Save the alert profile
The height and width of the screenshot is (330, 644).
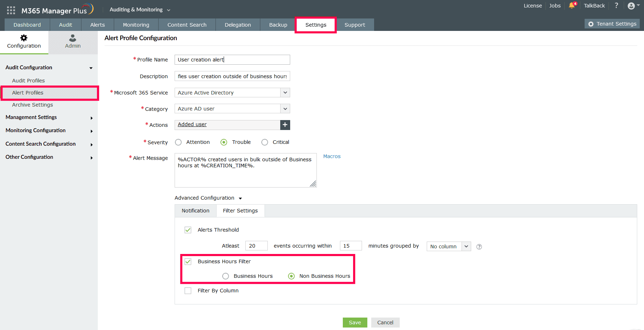(355, 323)
